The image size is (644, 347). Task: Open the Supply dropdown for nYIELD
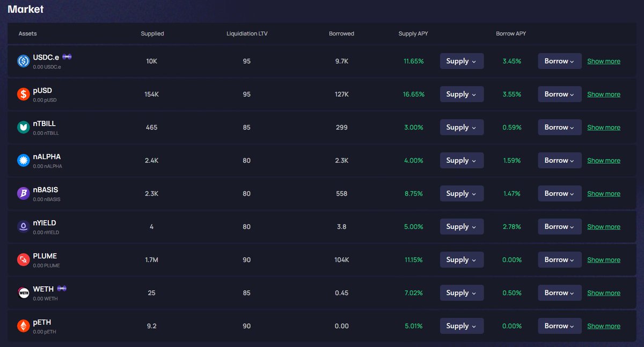pos(462,227)
